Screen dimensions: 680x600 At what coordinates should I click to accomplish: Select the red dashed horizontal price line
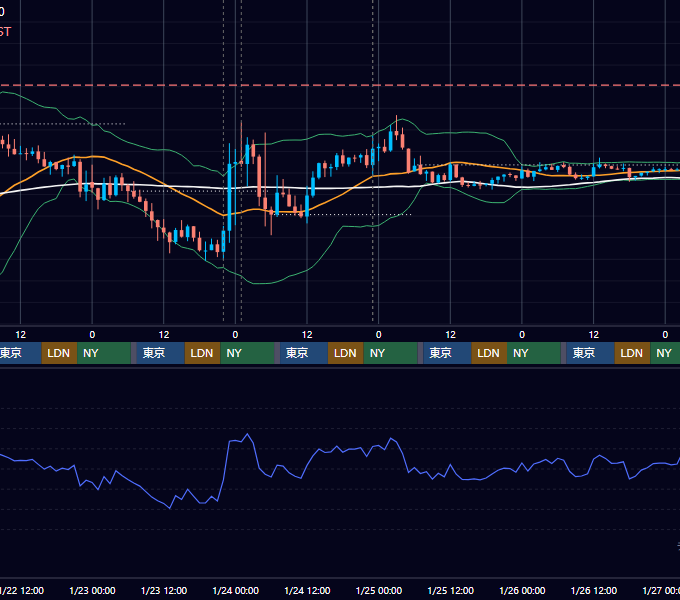[x=340, y=85]
